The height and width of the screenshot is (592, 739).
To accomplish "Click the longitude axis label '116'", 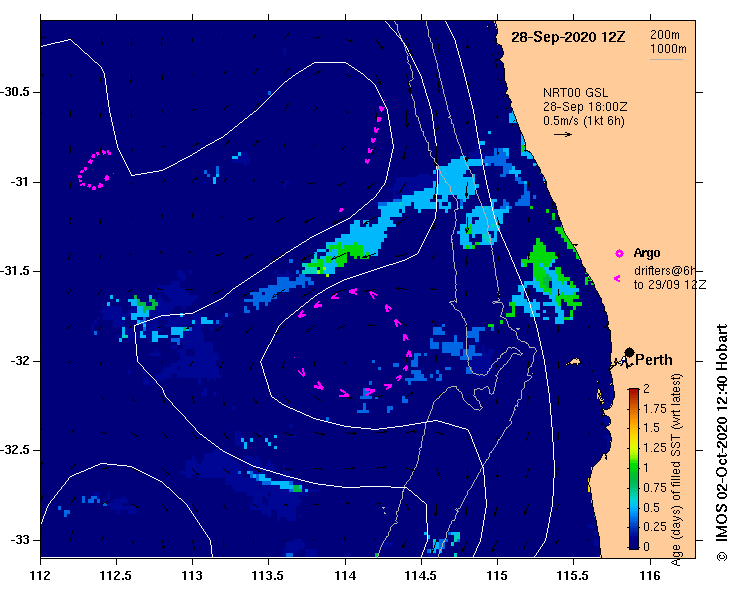I will 650,576.
